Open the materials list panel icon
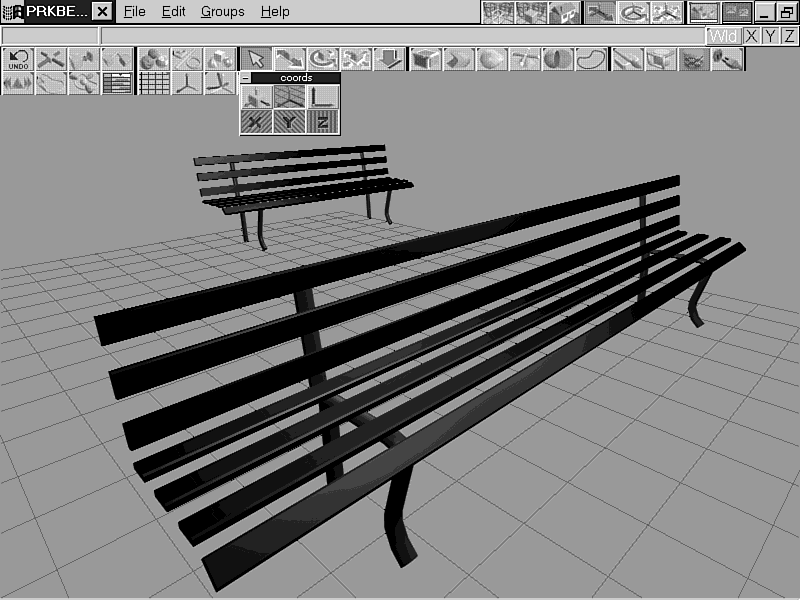Image resolution: width=800 pixels, height=600 pixels. tap(117, 83)
